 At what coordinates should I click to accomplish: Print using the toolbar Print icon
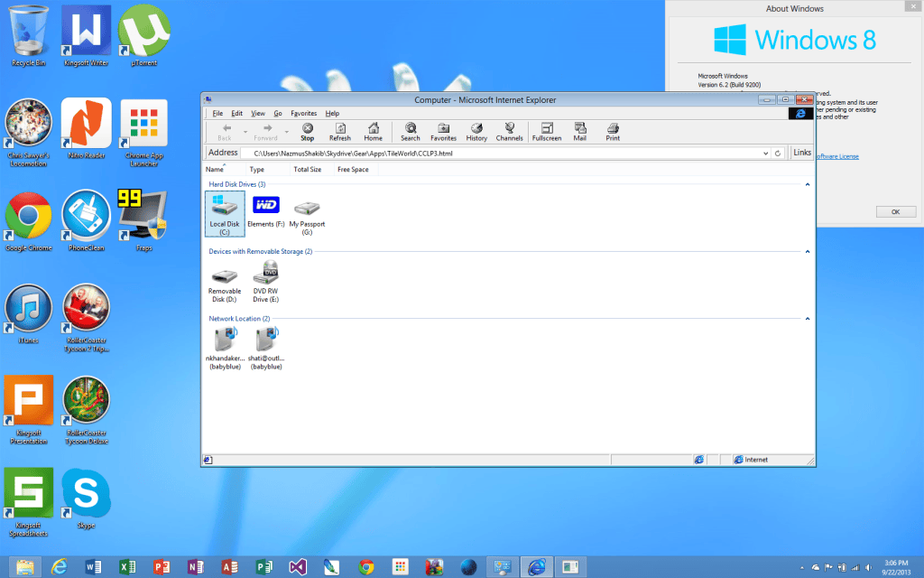coord(613,132)
